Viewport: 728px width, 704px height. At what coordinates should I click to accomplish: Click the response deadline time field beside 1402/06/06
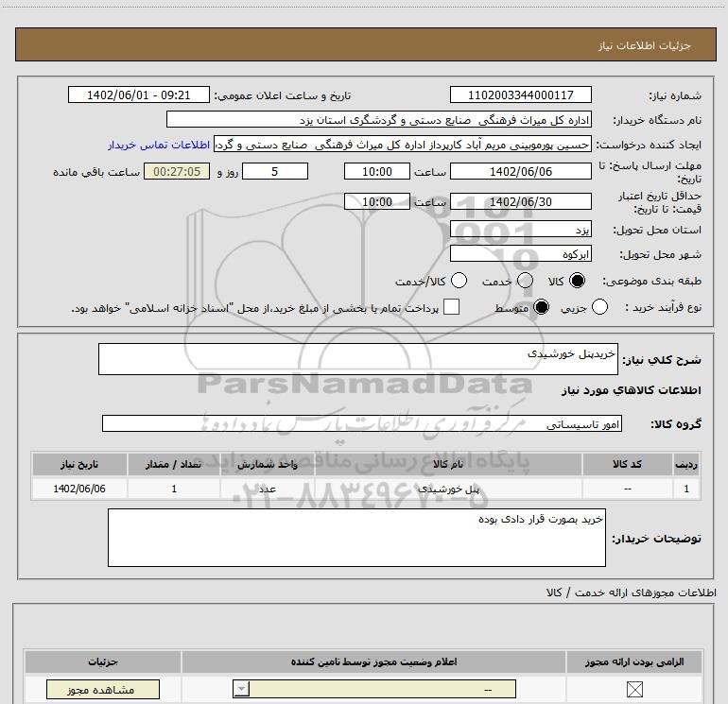click(x=377, y=171)
